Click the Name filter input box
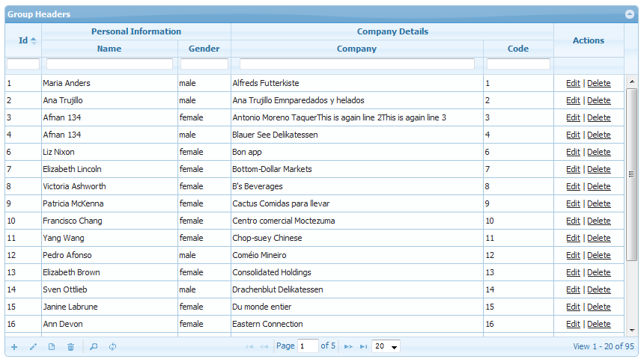 109,64
